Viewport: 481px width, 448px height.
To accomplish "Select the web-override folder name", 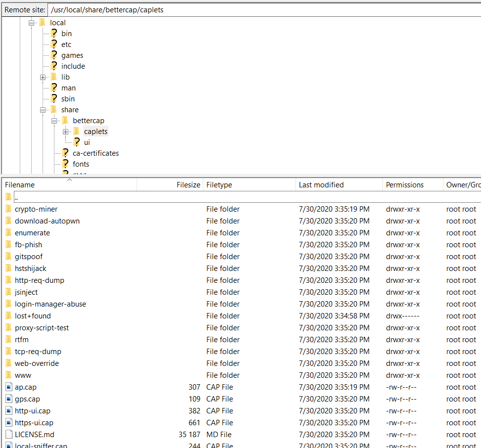I will pyautogui.click(x=37, y=363).
